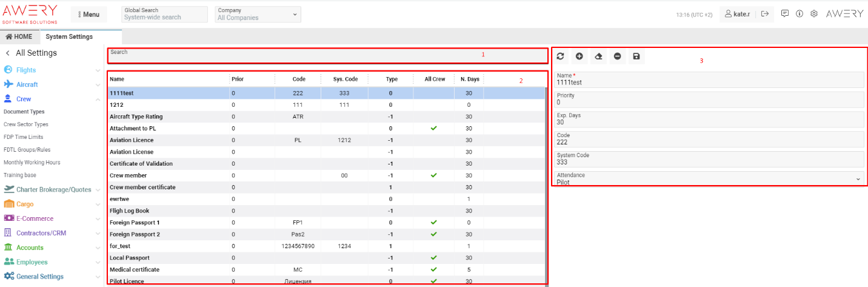Toggle All Crew checkmark for Medical certificate
This screenshot has height=287, width=868.
[433, 269]
